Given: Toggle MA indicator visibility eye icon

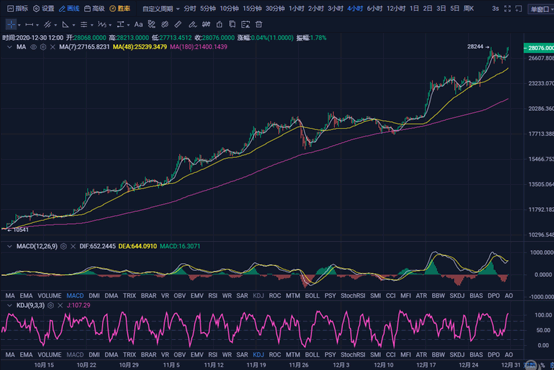Looking at the screenshot, I should click(33, 47).
